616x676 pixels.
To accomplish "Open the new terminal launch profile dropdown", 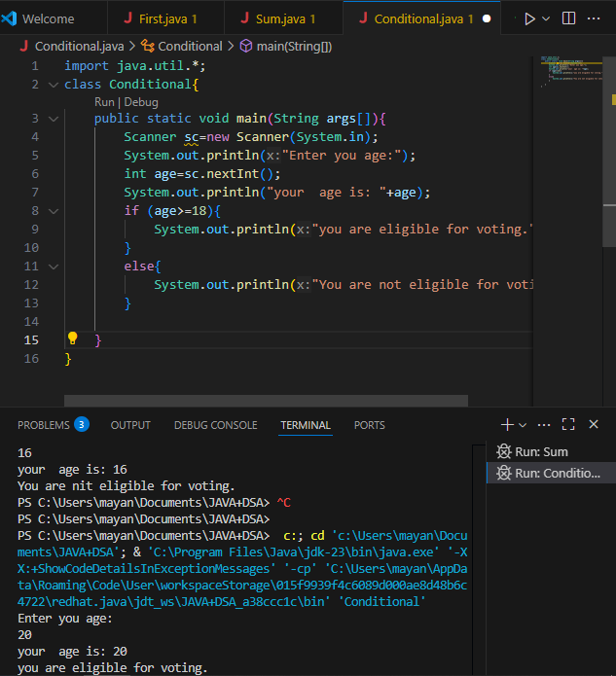I will (523, 425).
